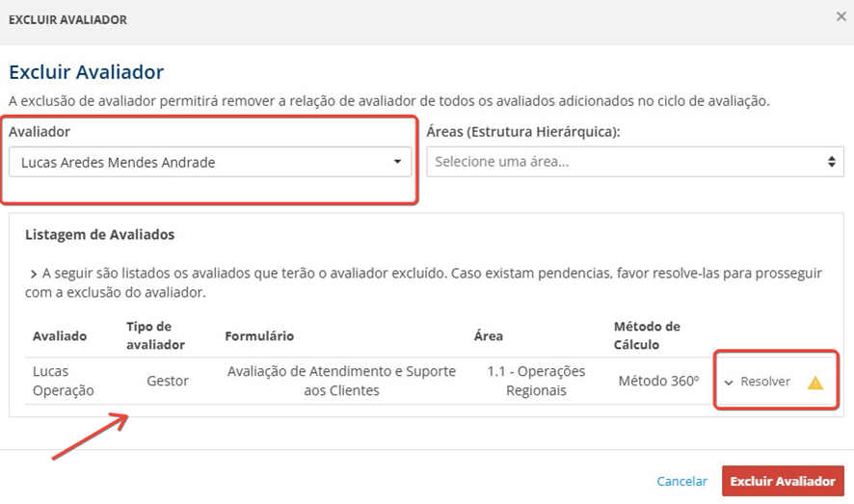Click the Tipo de avaliador column header
The width and height of the screenshot is (854, 504).
[x=155, y=335]
